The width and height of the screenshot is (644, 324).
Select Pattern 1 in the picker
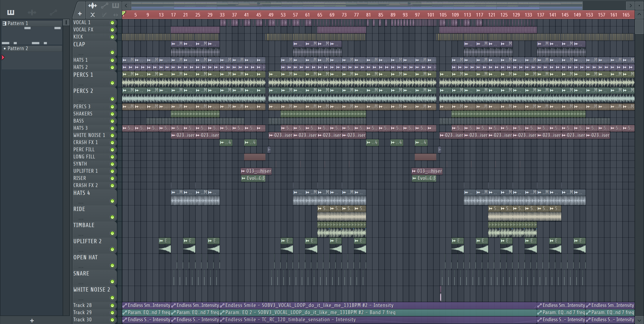coord(32,23)
